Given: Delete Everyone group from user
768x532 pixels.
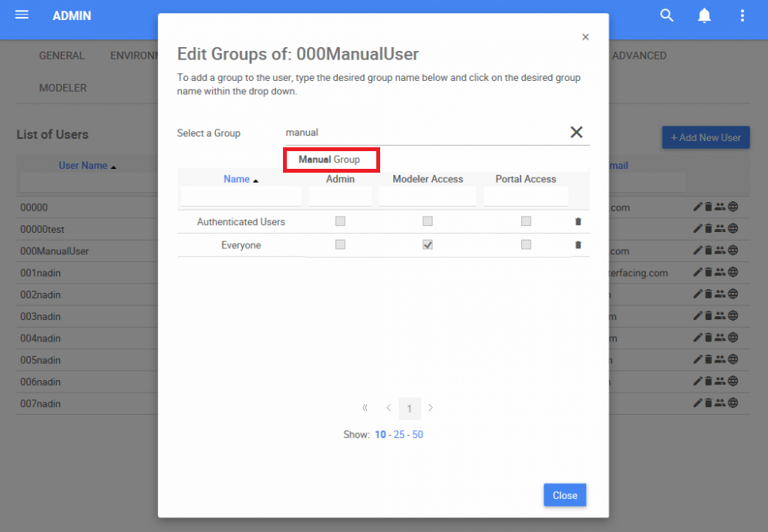Looking at the screenshot, I should click(578, 244).
